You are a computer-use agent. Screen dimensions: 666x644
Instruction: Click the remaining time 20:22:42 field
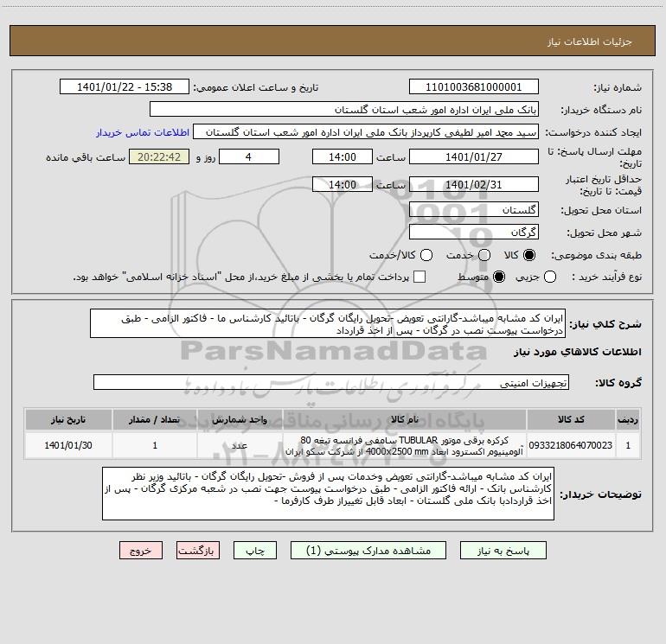(x=159, y=156)
